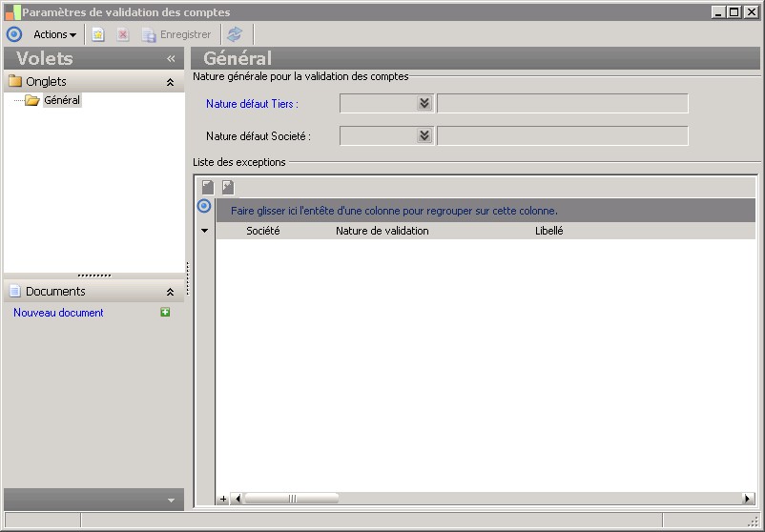Maximize the Paramètres de validation window

734,12
